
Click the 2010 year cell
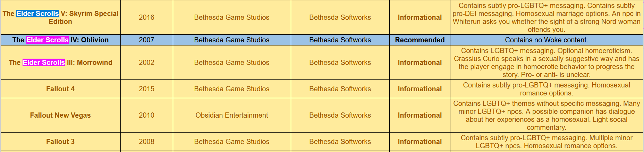(146, 115)
